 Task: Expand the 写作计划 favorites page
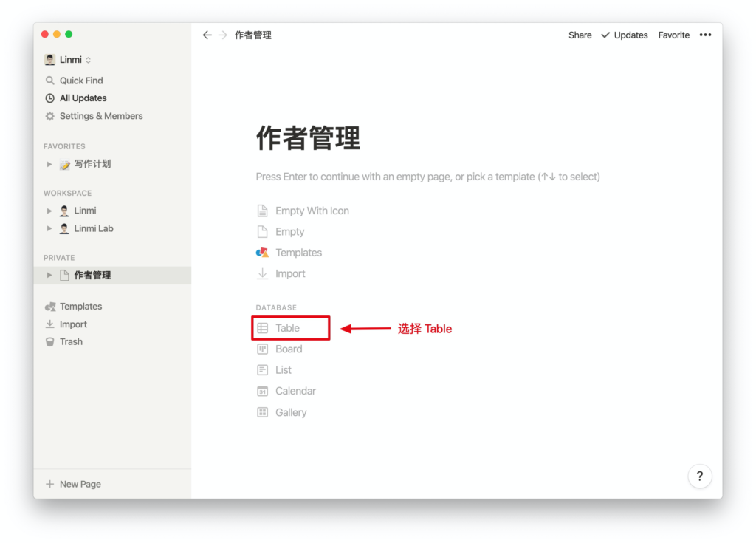click(49, 164)
